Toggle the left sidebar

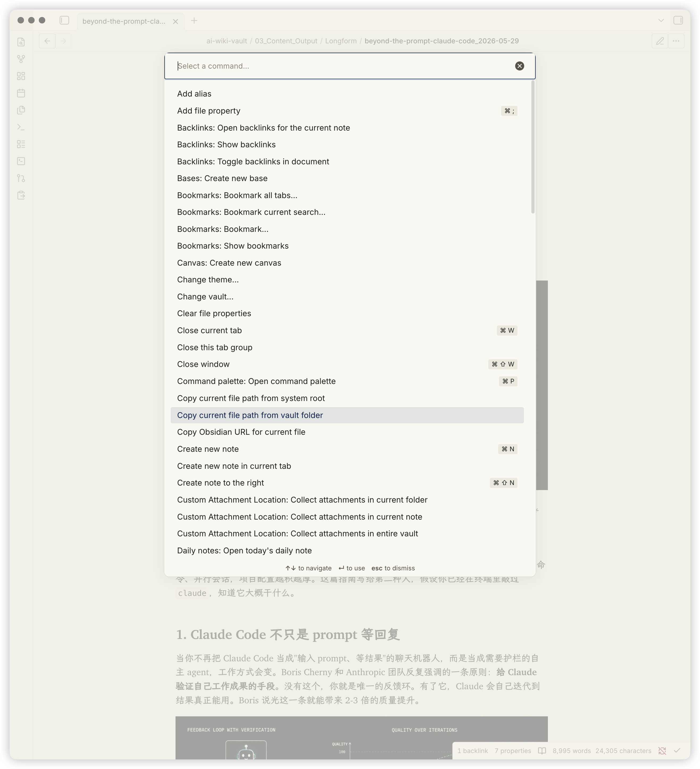64,20
